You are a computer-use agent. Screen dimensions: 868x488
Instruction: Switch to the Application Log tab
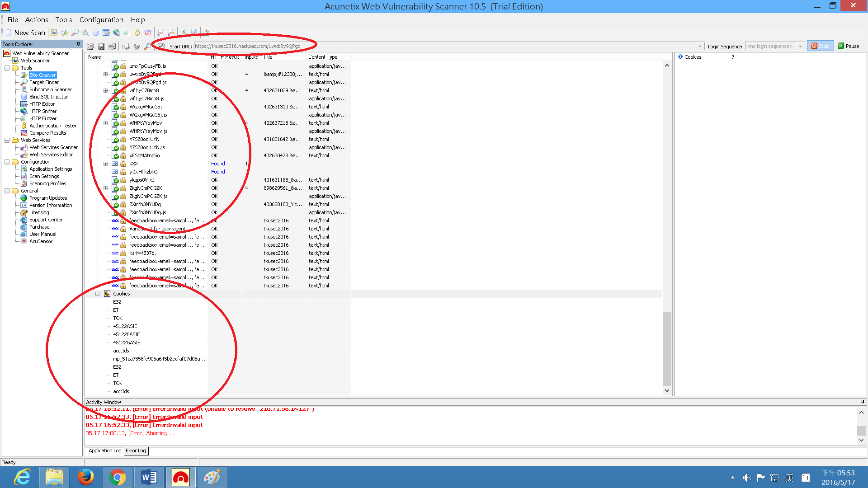coord(105,450)
